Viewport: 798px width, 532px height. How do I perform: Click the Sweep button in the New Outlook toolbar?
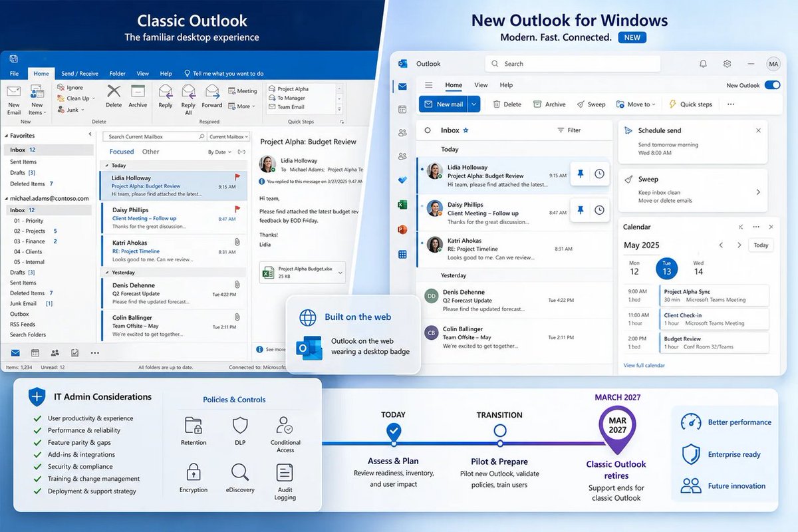[x=591, y=104]
